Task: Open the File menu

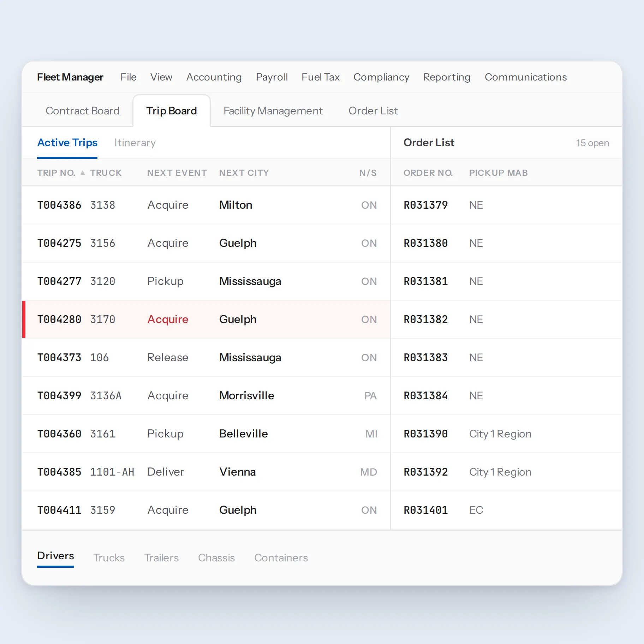Action: point(129,77)
